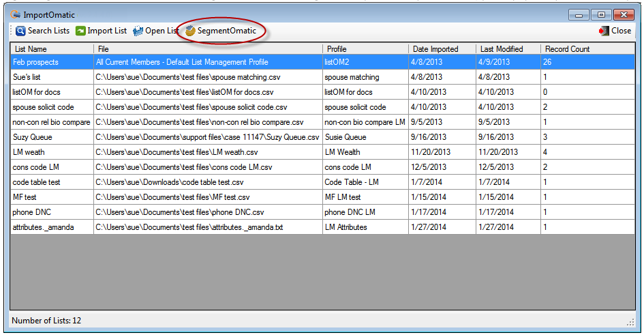Click the spouse matching.csv file path
This screenshot has height=335, width=644.
click(x=188, y=77)
